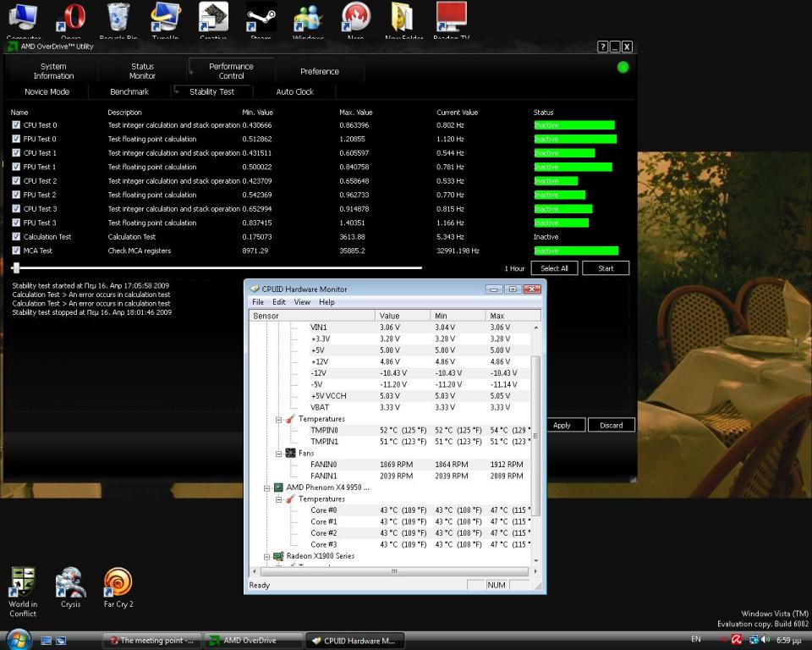Disable the CPU Test 2 checkbox

pos(16,181)
